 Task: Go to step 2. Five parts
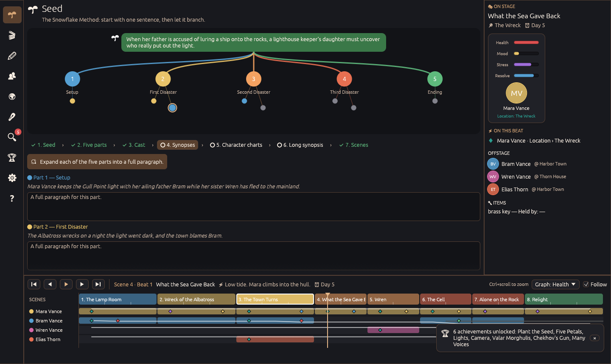tap(89, 145)
